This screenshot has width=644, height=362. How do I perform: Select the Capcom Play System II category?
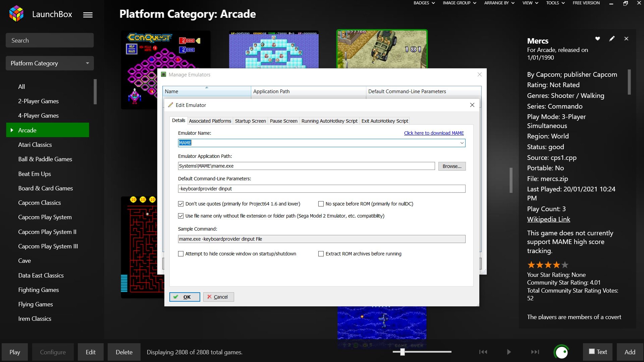[47, 232]
